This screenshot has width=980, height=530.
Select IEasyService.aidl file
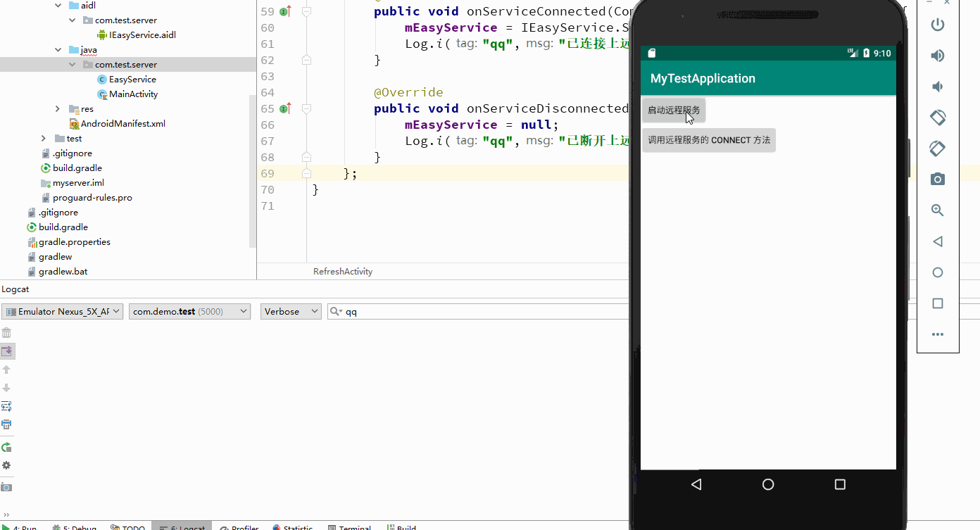point(136,34)
